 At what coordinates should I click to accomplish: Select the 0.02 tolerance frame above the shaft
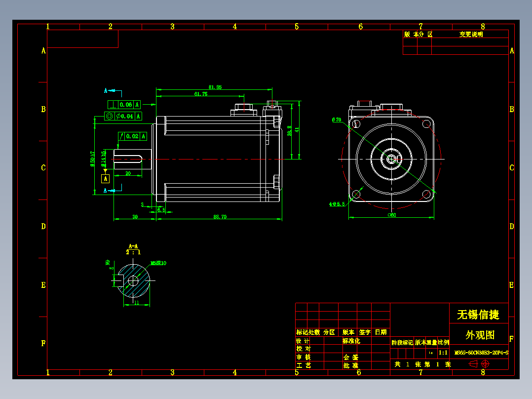pos(133,136)
